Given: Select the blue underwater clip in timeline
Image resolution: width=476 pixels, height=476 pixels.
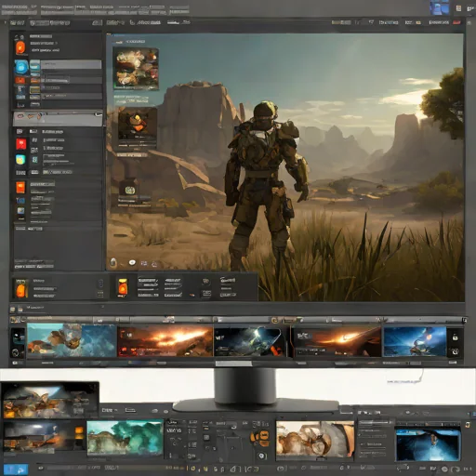Looking at the screenshot, I should [415, 341].
